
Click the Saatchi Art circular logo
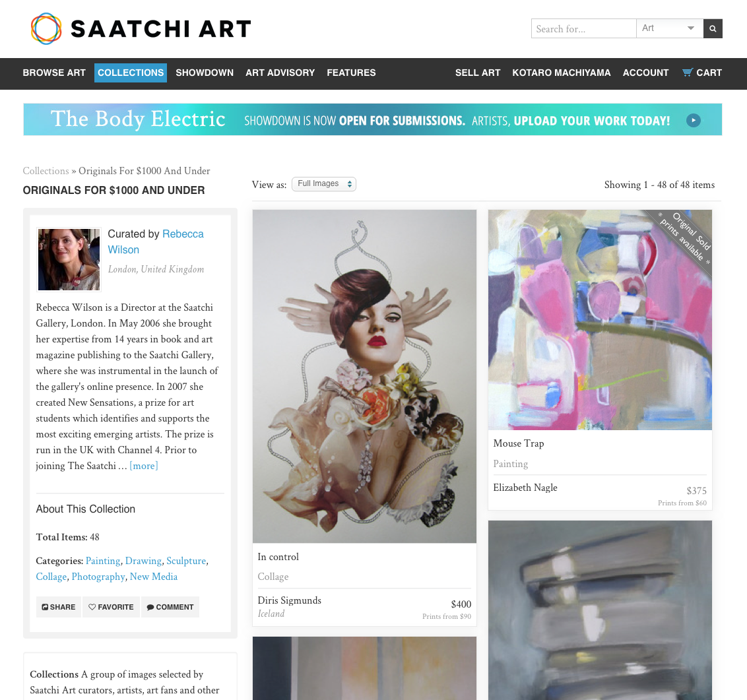tap(46, 28)
